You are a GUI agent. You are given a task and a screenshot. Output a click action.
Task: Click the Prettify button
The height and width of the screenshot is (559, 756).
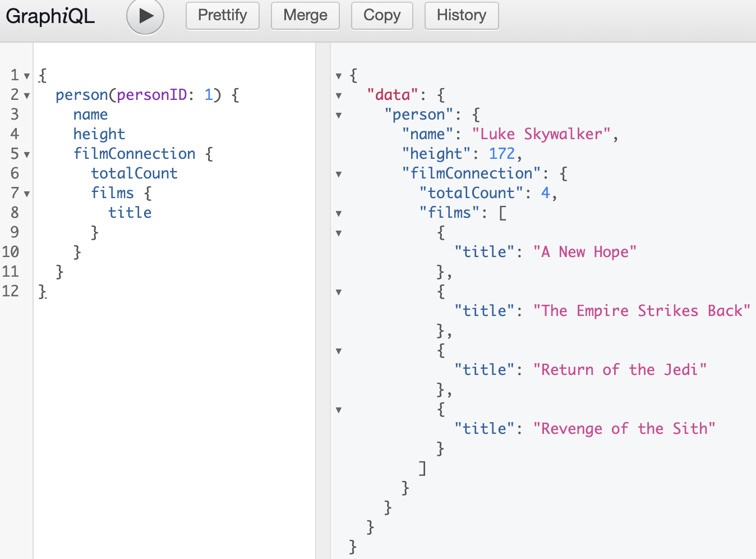pos(223,15)
